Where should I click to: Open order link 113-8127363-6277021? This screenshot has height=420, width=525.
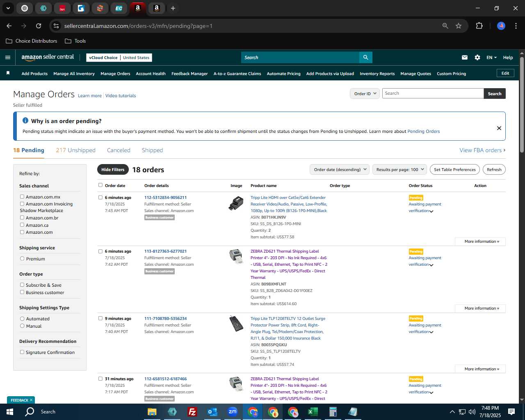pos(165,251)
